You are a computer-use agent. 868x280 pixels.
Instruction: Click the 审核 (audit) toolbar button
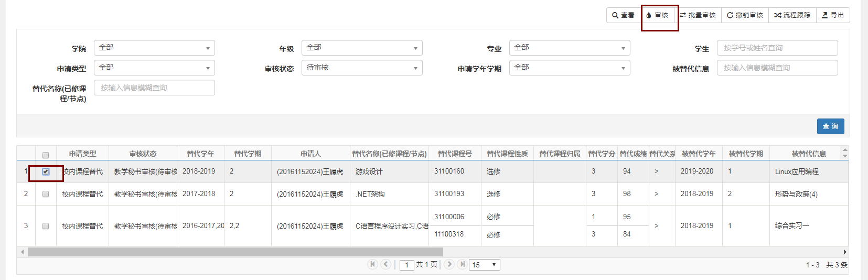tap(657, 15)
